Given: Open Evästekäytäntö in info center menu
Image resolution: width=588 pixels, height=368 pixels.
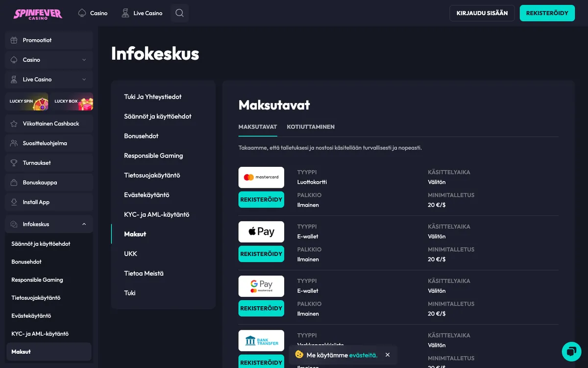Looking at the screenshot, I should click(147, 195).
